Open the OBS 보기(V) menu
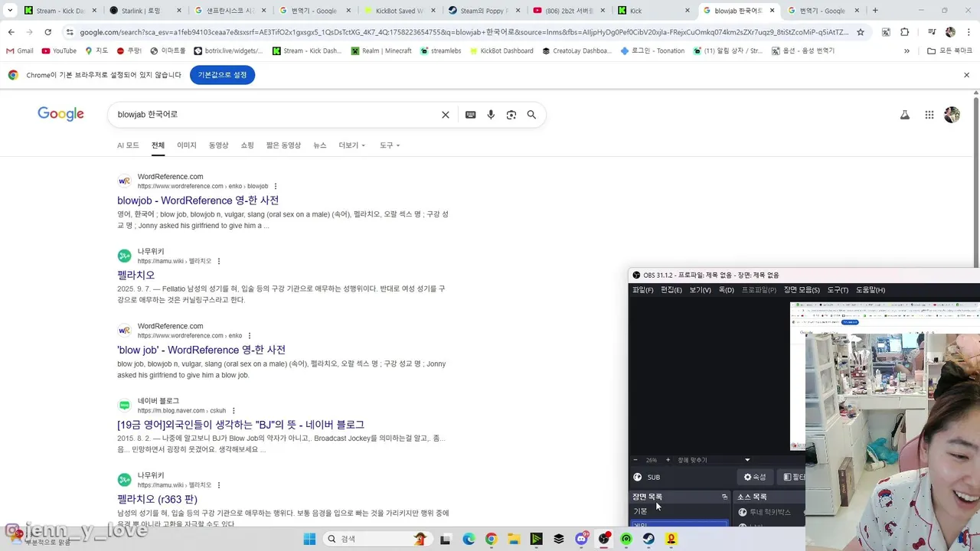 tap(700, 290)
